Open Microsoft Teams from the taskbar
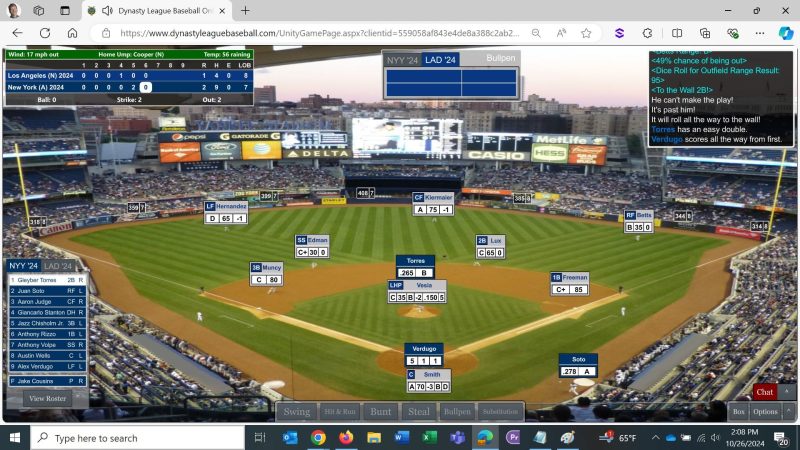The height and width of the screenshot is (450, 800). coord(456,438)
